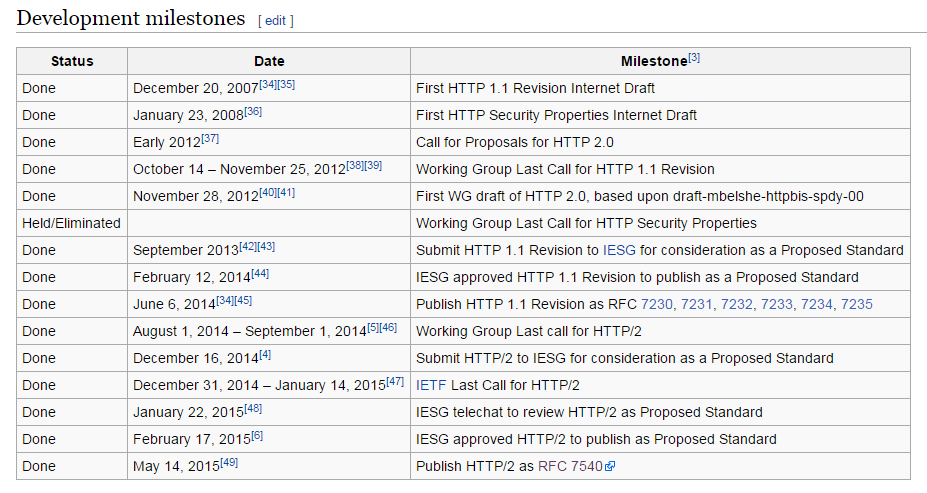927x493 pixels.
Task: Open reference 39 on October 14 row
Action: [x=373, y=166]
